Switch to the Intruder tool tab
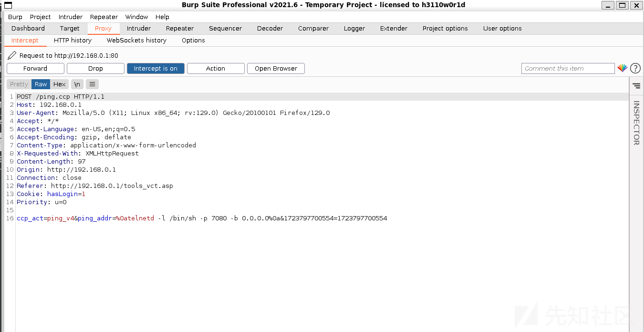644x332 pixels. 139,28
